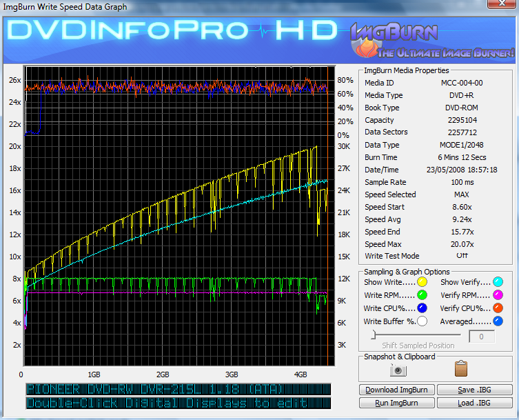
Task: Click the PIONEER DVD-RW drive digital display
Action: (x=179, y=390)
